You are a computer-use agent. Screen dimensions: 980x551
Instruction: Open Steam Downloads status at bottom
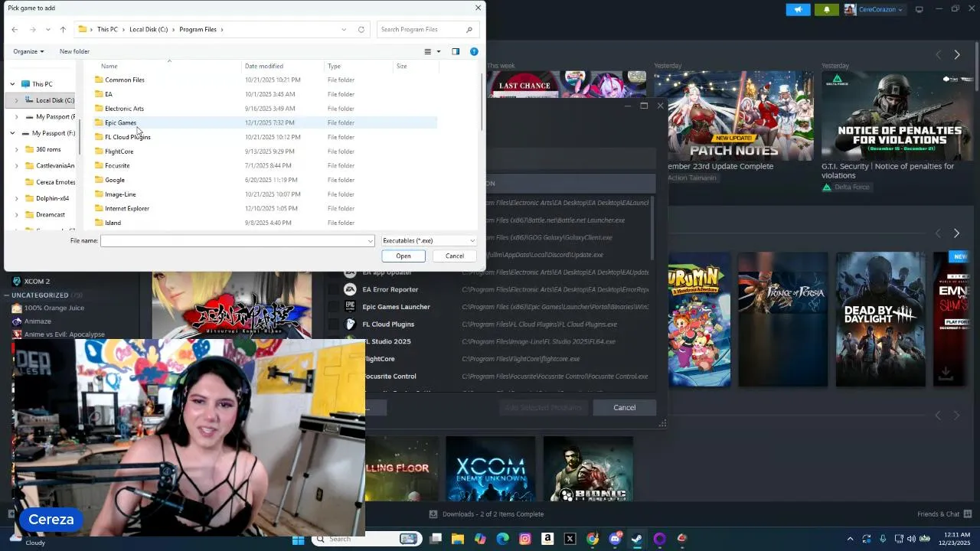[486, 514]
